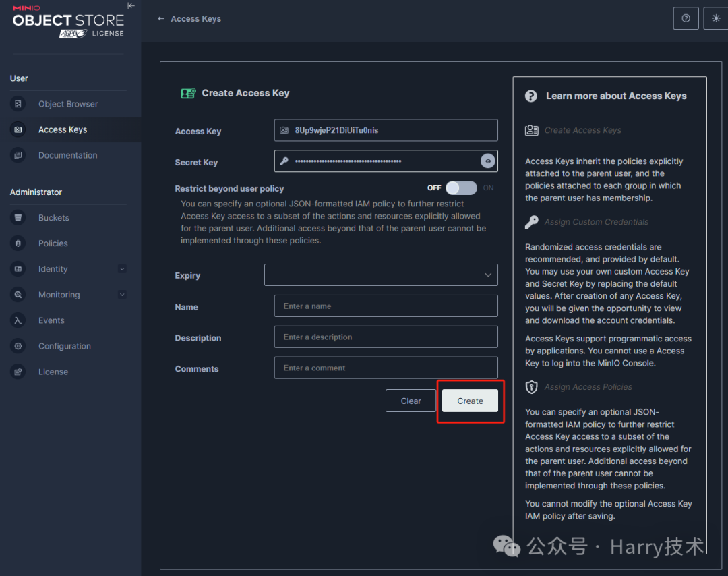Click the back arrow next to Access Keys

(x=161, y=19)
